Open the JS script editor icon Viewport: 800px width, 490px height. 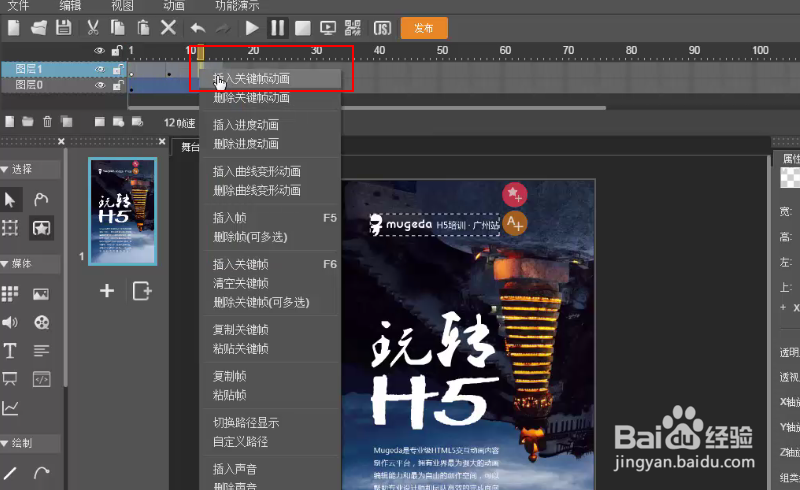point(382,28)
